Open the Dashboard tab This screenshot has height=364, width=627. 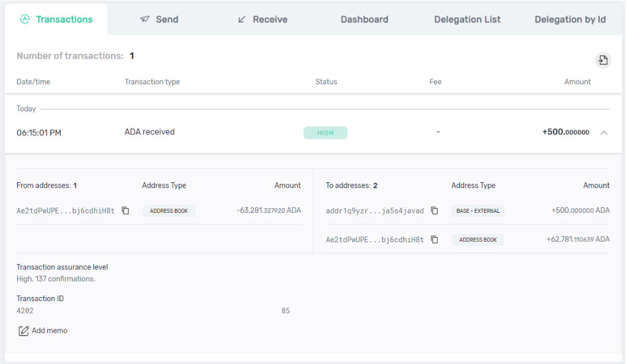(364, 20)
